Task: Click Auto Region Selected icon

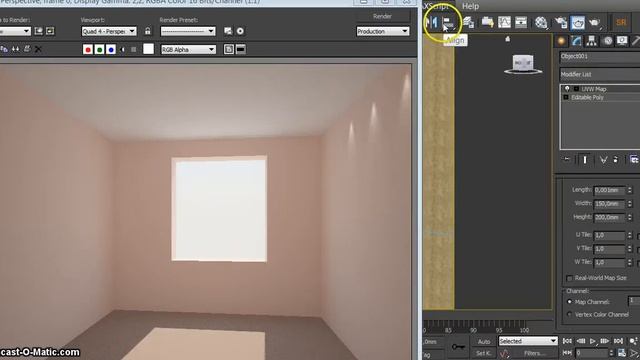Action: coord(50,31)
